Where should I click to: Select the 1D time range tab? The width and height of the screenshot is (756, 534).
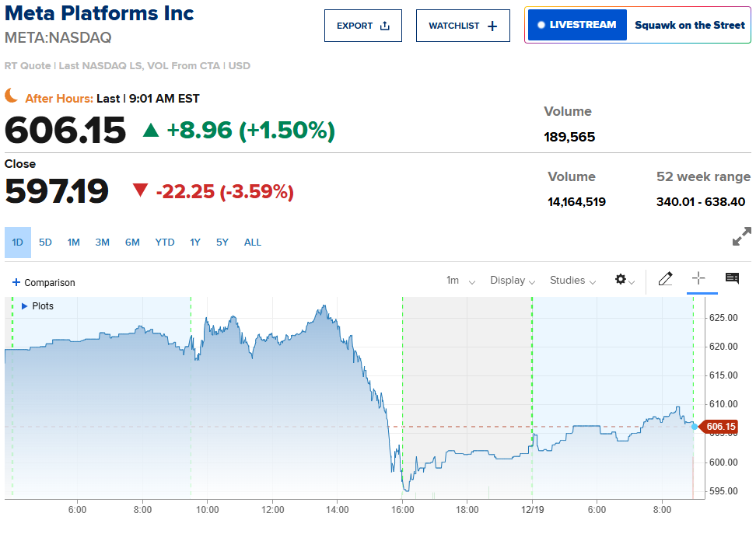point(18,243)
